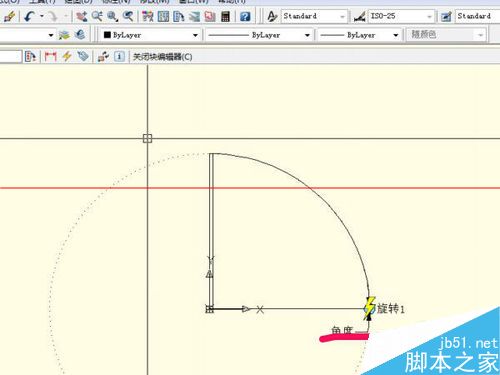Click the Table Style icon
This screenshot has height=375, width=500.
pyautogui.click(x=446, y=16)
